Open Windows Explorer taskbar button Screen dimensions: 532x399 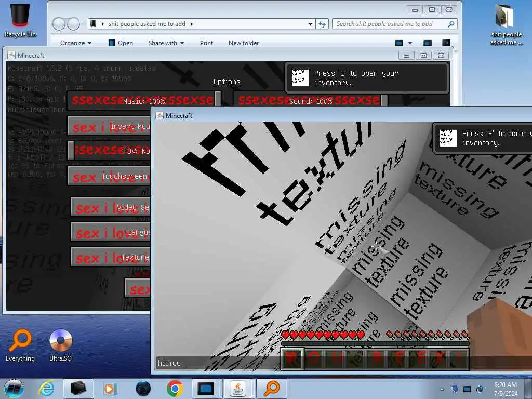tap(78, 389)
